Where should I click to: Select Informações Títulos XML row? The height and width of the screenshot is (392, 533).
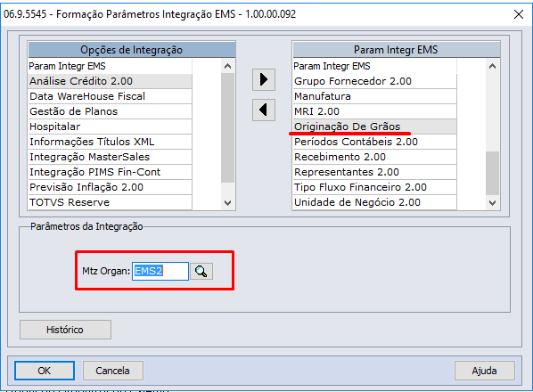(x=111, y=142)
